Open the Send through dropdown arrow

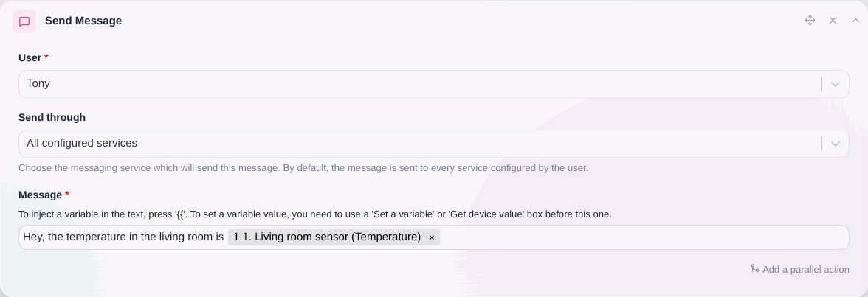point(836,144)
